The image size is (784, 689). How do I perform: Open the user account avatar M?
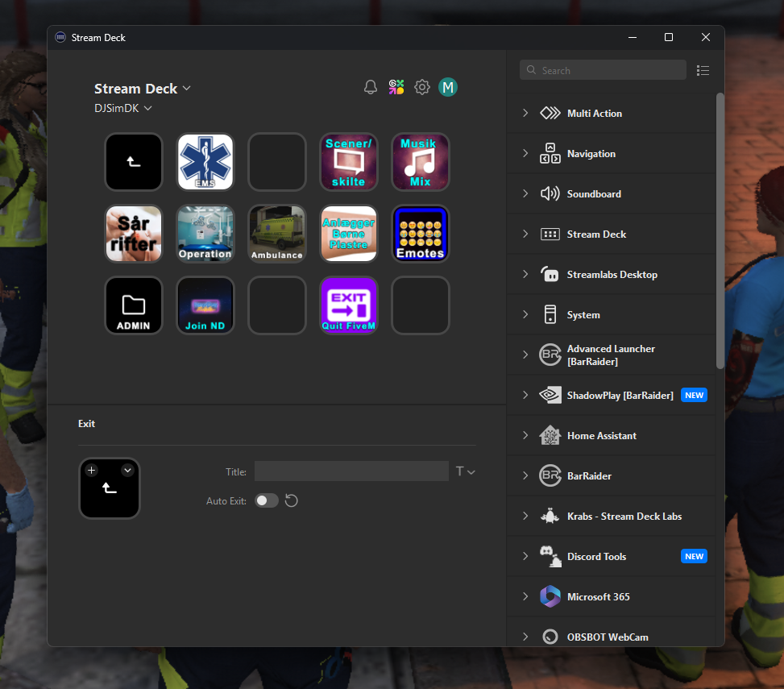(x=448, y=87)
